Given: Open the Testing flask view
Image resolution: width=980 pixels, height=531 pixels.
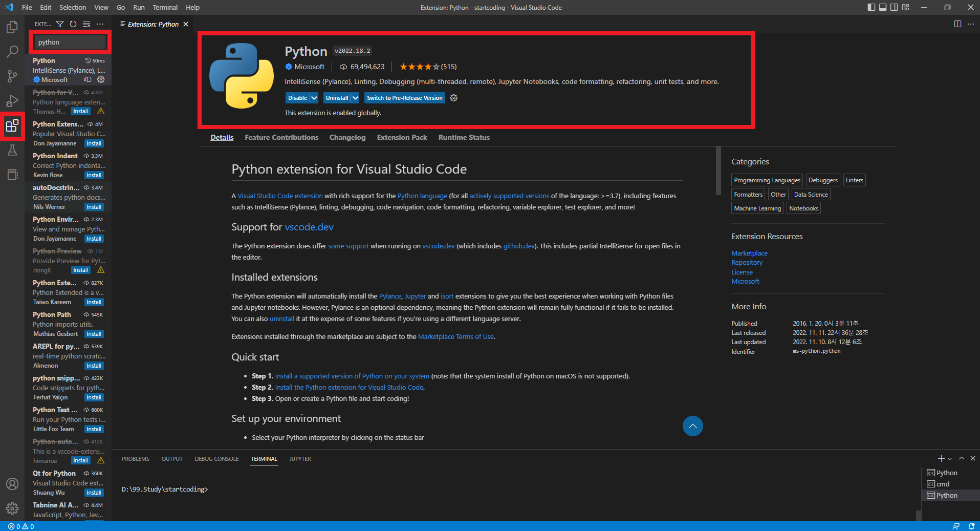Looking at the screenshot, I should pos(12,150).
